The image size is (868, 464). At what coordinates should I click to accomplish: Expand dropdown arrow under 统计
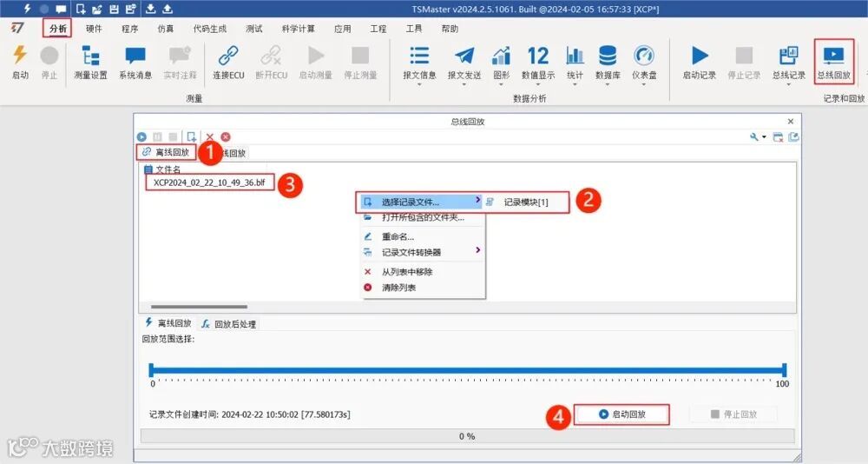(575, 85)
